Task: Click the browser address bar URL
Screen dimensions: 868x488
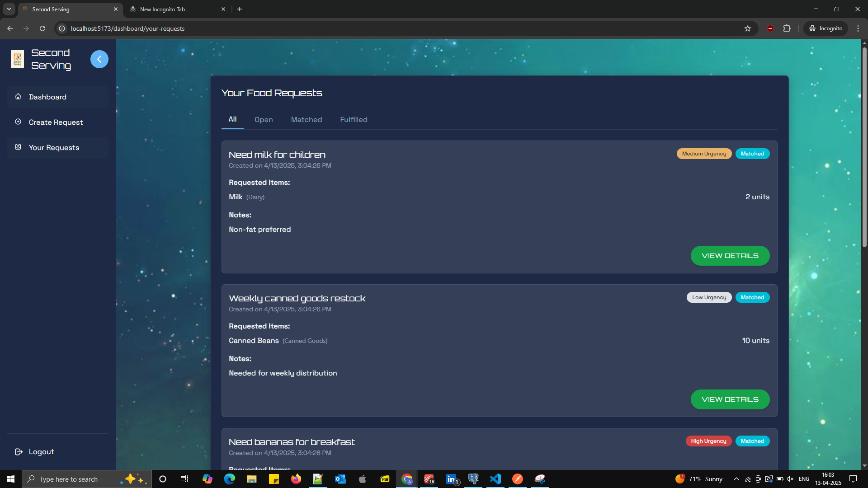Action: pos(127,28)
